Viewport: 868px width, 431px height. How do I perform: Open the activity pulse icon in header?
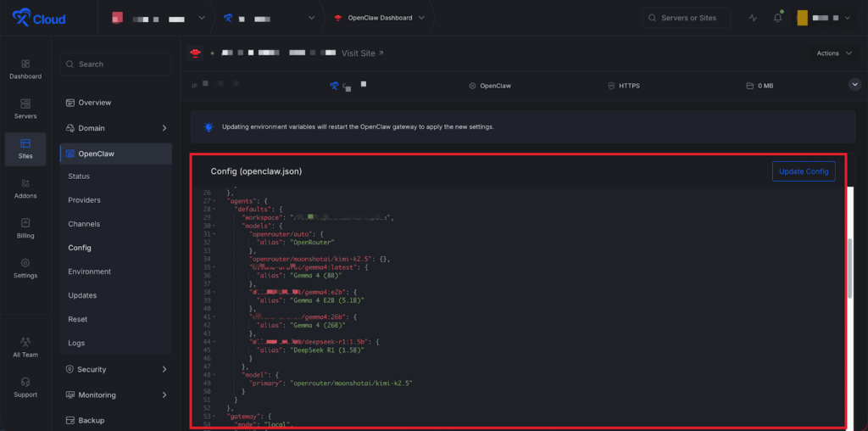pos(753,18)
